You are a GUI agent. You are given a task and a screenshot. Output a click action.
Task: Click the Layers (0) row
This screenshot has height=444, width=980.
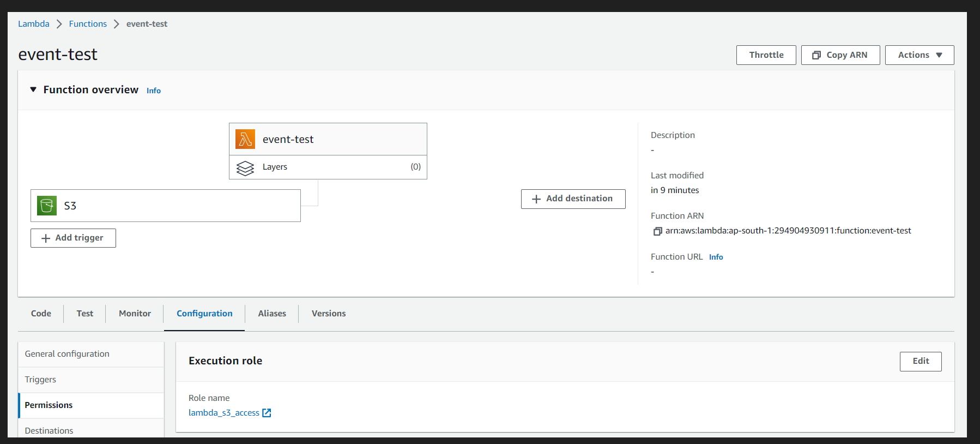pyautogui.click(x=328, y=167)
